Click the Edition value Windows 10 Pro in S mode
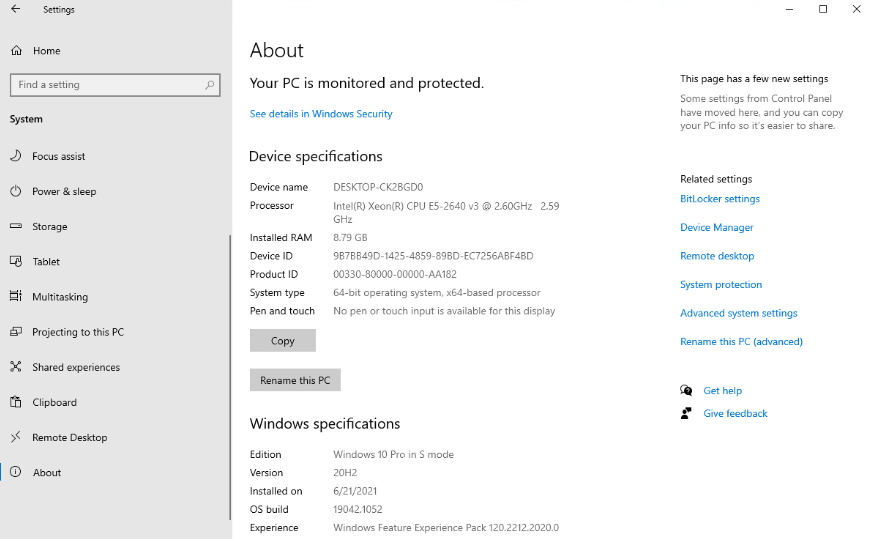The height and width of the screenshot is (539, 870). [x=393, y=454]
